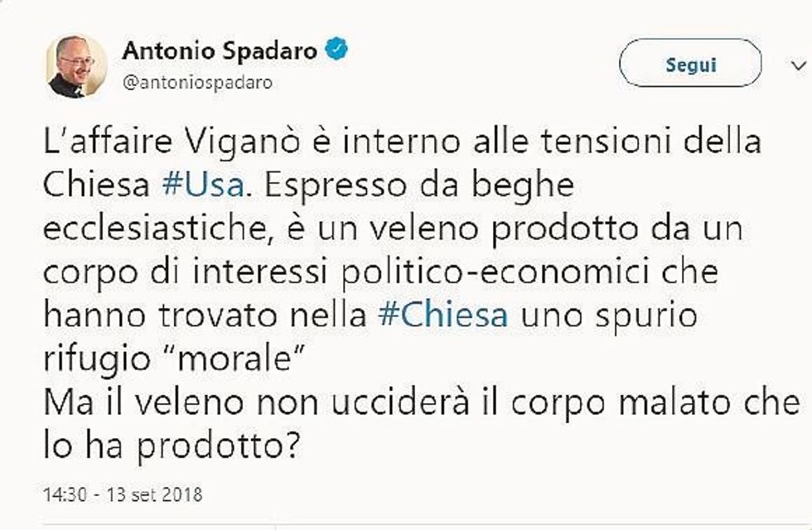The width and height of the screenshot is (812, 530).
Task: Click the blue verified badge icon
Action: click(336, 51)
